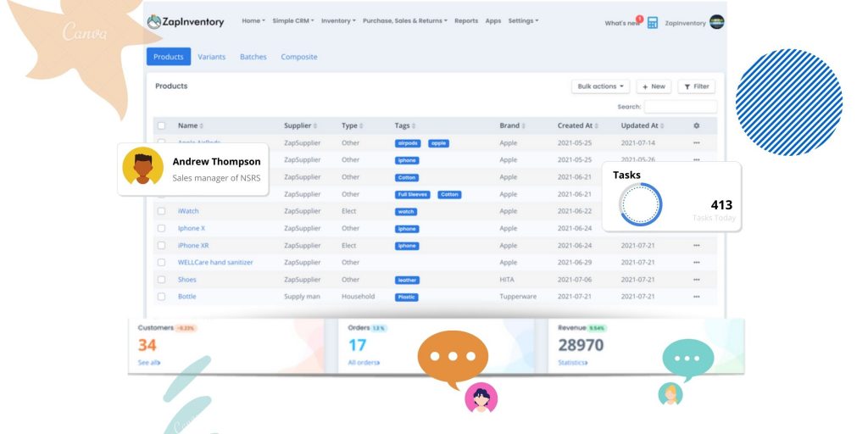Sort by Tags column
868x434 pixels.
tap(404, 125)
